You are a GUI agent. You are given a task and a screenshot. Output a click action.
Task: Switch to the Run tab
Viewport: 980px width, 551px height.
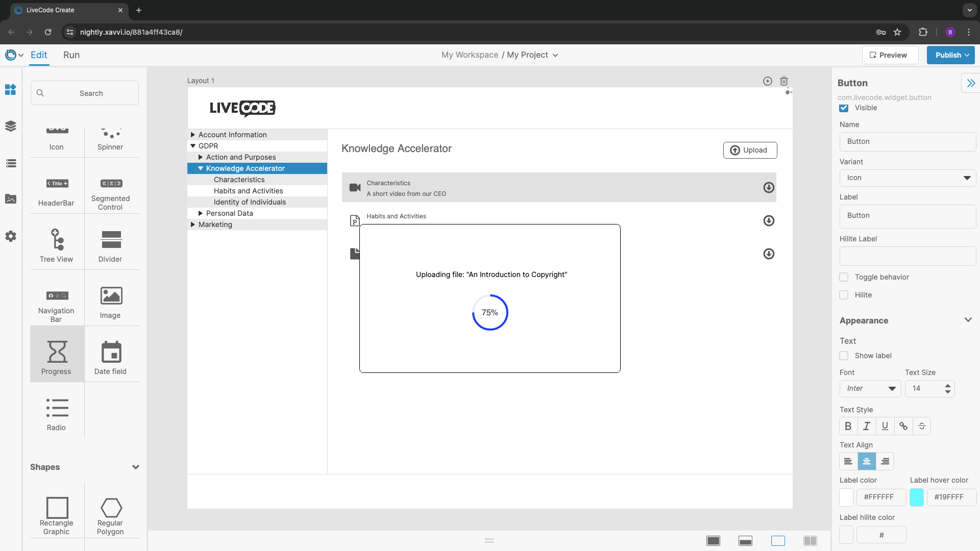(71, 55)
